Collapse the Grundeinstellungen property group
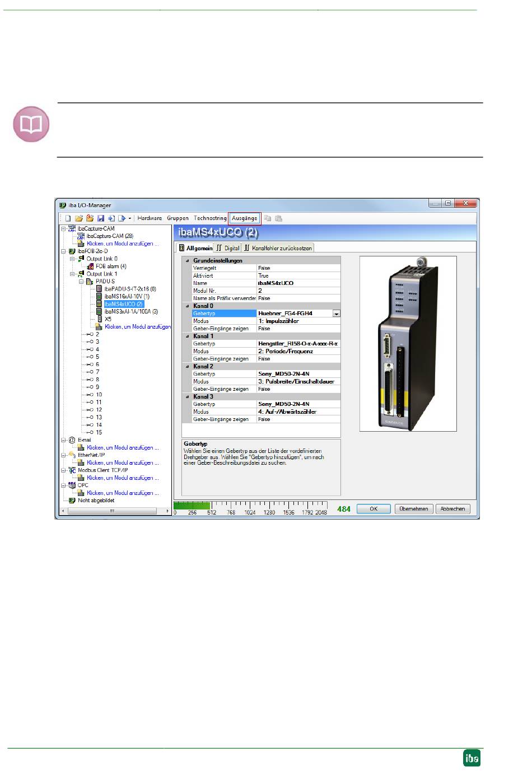This screenshot has height=776, width=532. [188, 261]
